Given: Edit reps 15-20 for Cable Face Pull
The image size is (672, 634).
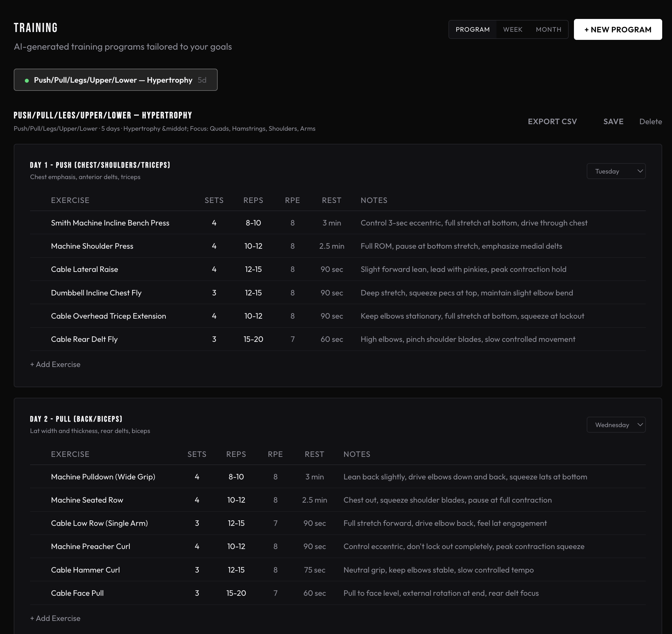Looking at the screenshot, I should point(236,593).
